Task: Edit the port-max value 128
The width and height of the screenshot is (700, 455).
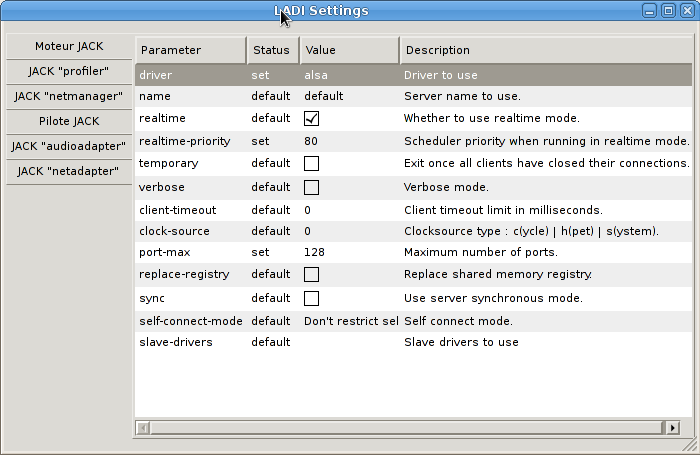Action: [x=314, y=252]
